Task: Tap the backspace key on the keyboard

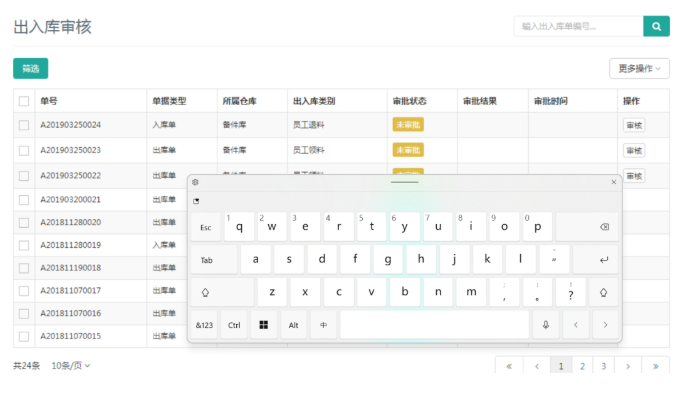Action: [587, 227]
